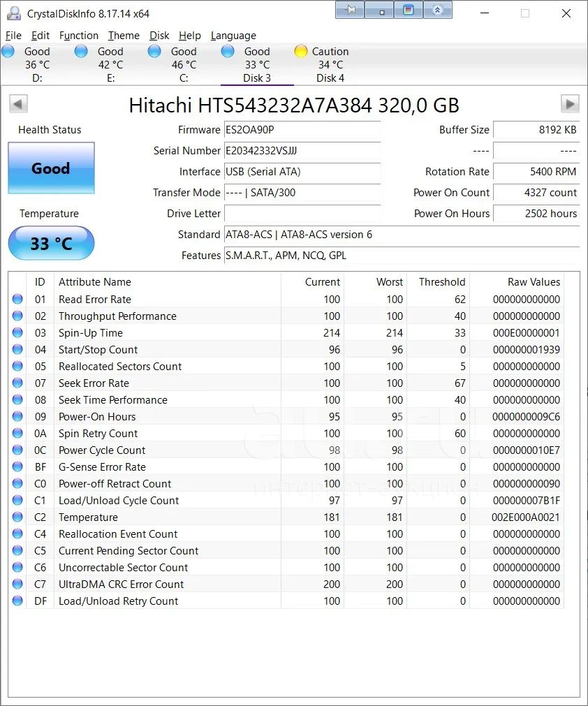Click the Features field
588x706 pixels.
pos(402,256)
